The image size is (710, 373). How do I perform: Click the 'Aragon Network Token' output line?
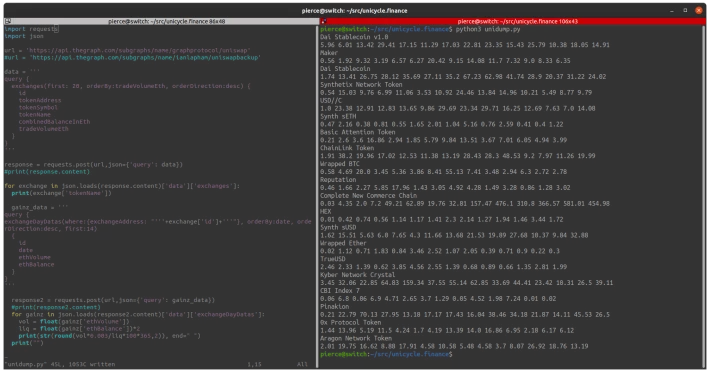tap(356, 338)
